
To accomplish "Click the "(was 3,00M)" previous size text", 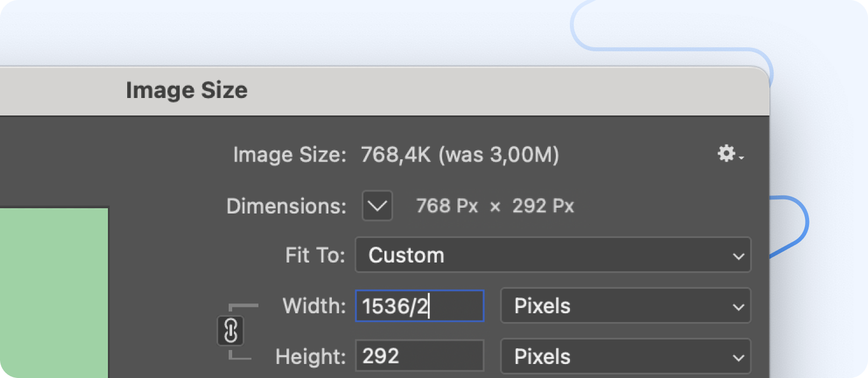I will (x=498, y=155).
